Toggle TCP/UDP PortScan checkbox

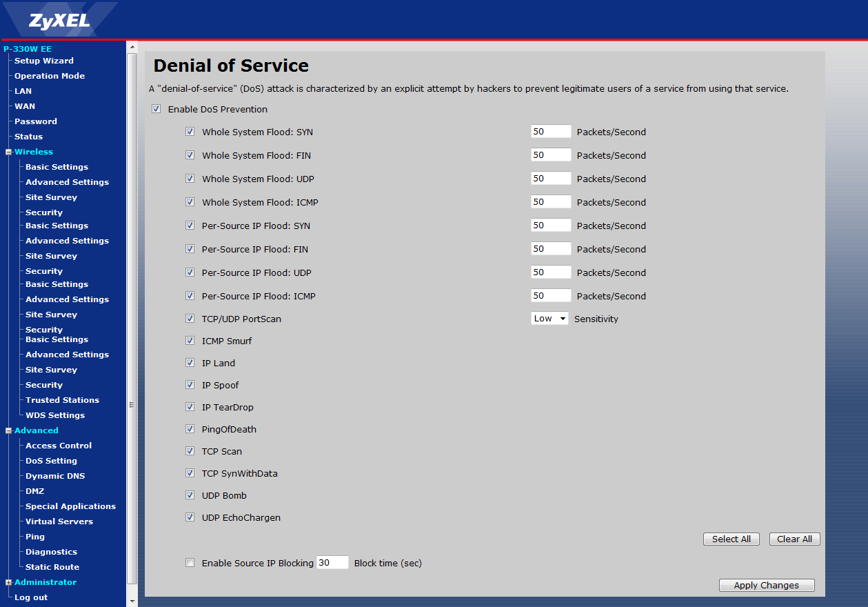click(x=190, y=319)
